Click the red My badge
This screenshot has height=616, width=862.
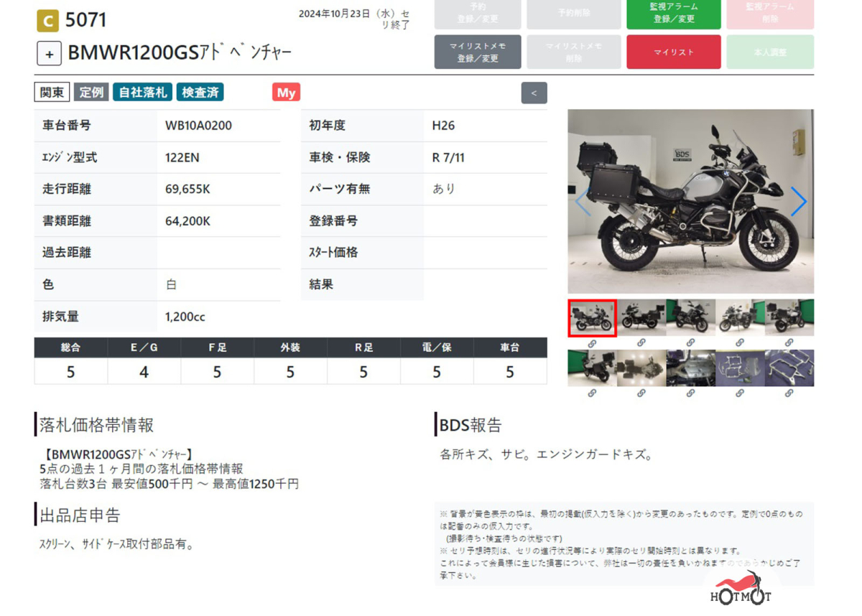coord(286,93)
